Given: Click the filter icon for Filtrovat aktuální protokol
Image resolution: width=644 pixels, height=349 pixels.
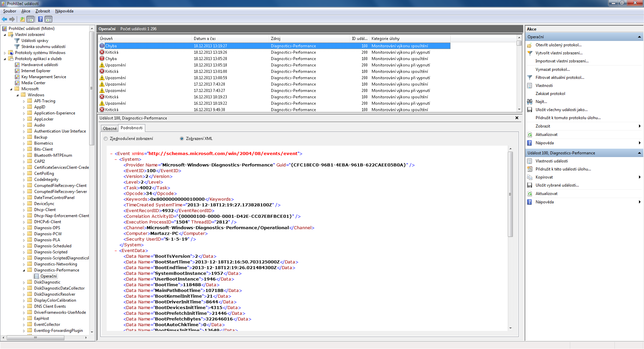Looking at the screenshot, I should pos(530,78).
